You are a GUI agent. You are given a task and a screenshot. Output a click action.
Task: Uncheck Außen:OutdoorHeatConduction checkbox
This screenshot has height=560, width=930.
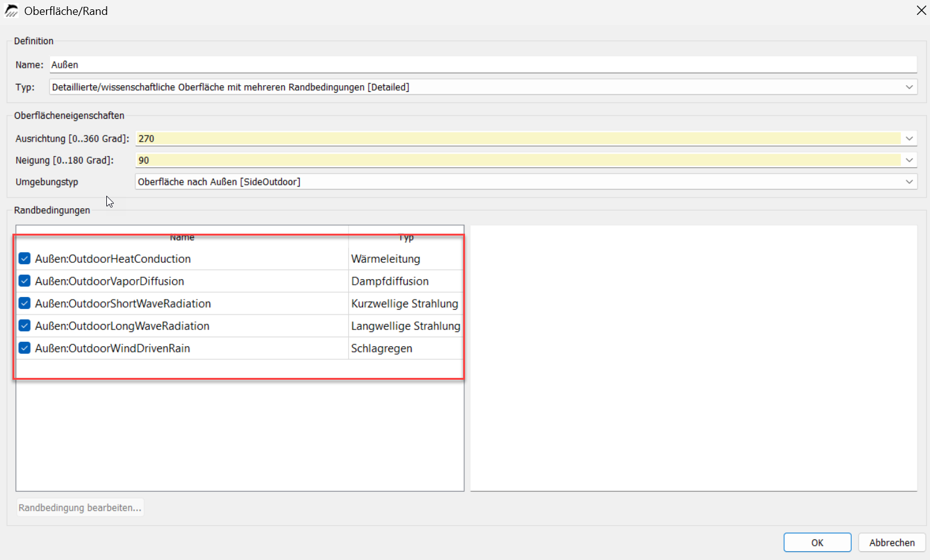click(24, 259)
